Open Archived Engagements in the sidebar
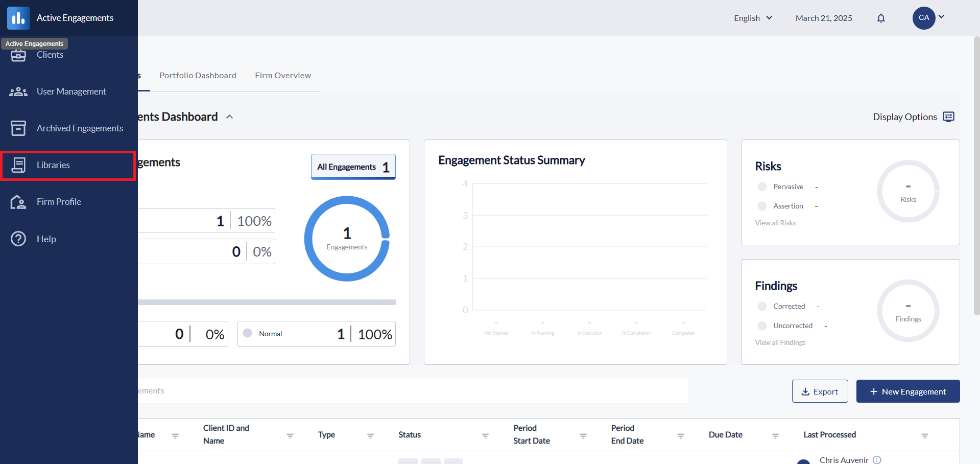Image resolution: width=980 pixels, height=464 pixels. (79, 128)
